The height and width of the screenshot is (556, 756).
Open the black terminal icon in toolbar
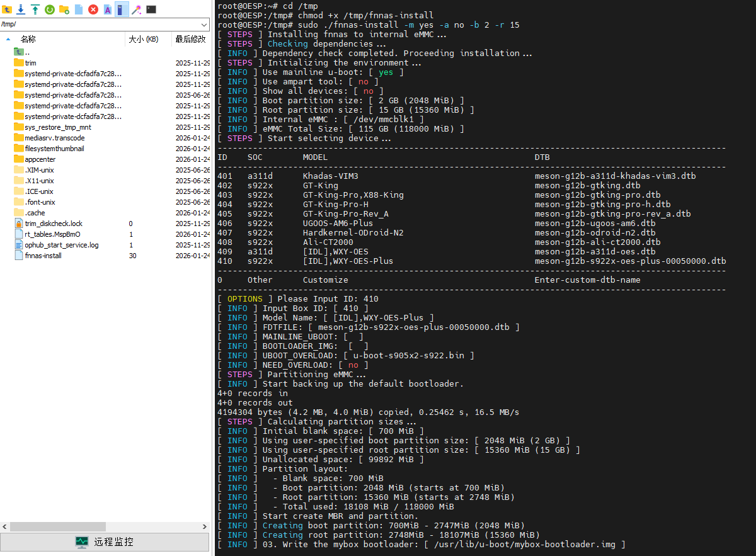point(151,9)
